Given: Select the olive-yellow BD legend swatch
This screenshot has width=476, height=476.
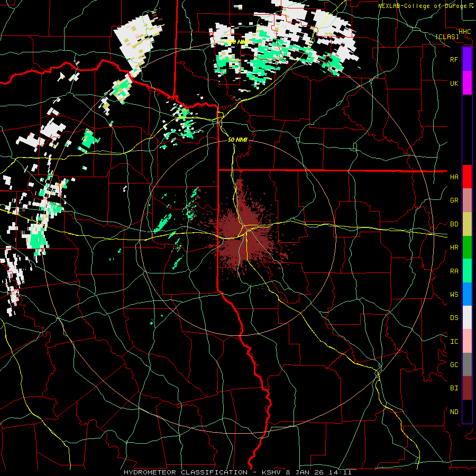Looking at the screenshot, I should [x=467, y=224].
